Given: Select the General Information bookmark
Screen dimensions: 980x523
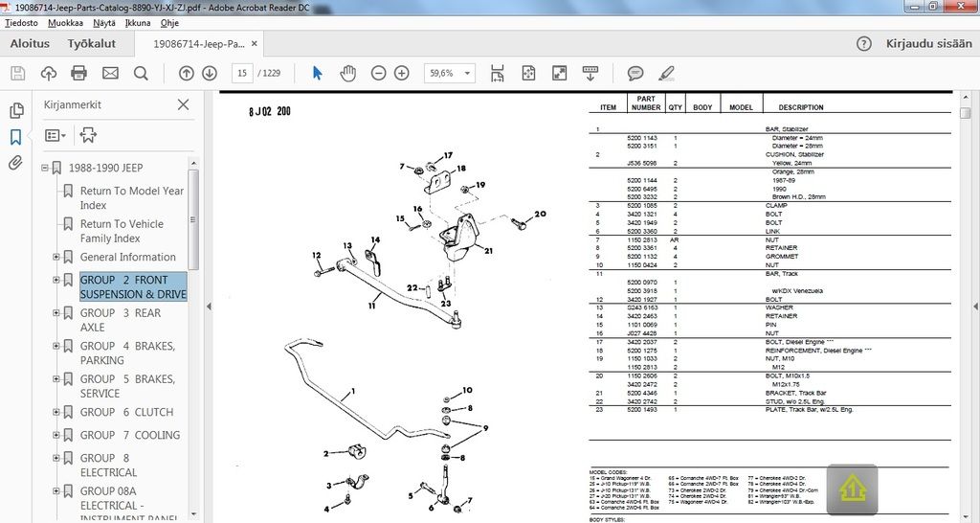Looking at the screenshot, I should pos(127,257).
